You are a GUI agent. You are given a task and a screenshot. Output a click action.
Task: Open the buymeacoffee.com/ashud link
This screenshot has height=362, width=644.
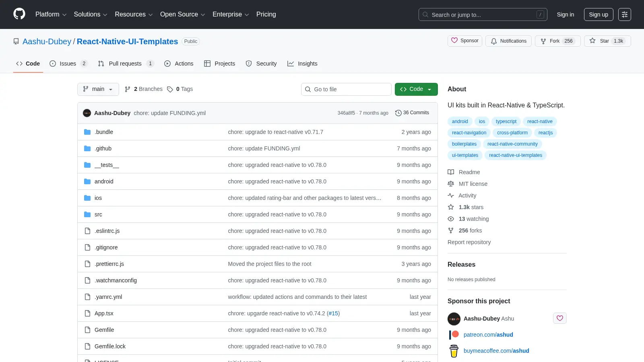[496, 351]
